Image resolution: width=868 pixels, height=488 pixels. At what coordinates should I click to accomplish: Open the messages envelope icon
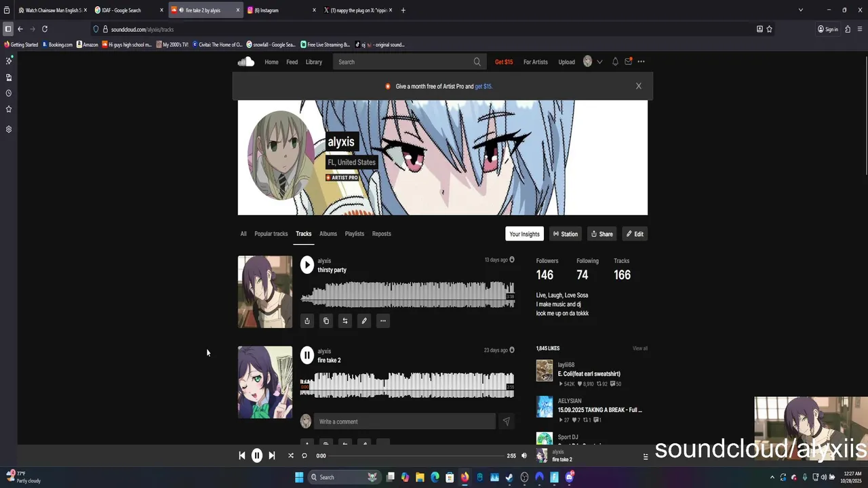pyautogui.click(x=629, y=62)
